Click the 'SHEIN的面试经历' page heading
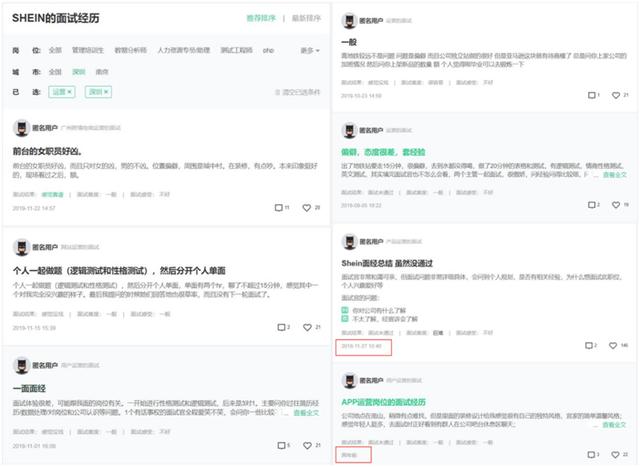 pyautogui.click(x=56, y=18)
